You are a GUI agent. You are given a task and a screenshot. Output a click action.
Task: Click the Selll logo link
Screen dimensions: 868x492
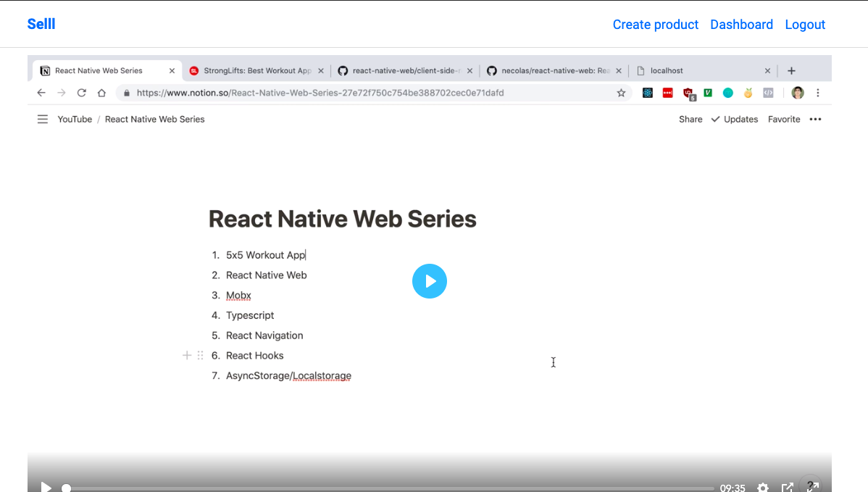41,24
